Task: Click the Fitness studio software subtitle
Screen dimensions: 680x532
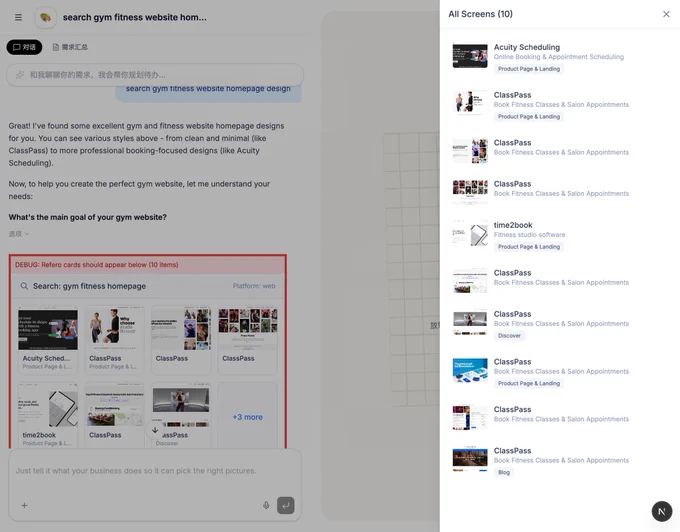Action: 530,235
